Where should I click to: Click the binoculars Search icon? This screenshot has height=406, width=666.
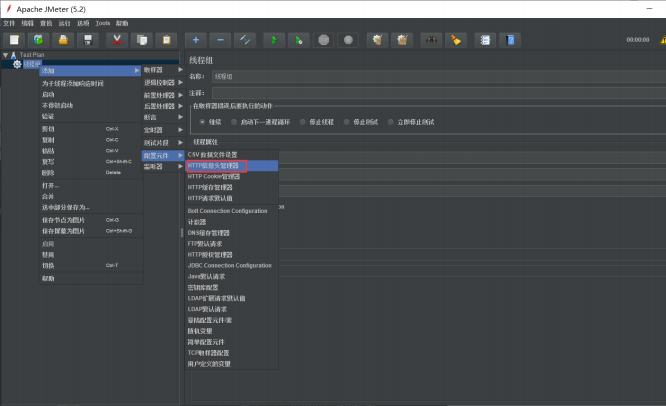(432, 40)
